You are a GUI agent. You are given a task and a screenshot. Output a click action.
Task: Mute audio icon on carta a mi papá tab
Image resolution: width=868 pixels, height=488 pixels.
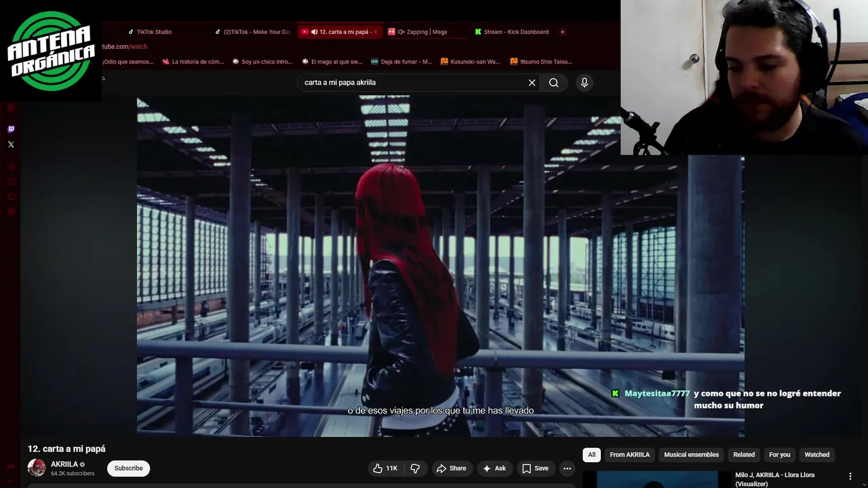click(x=314, y=32)
